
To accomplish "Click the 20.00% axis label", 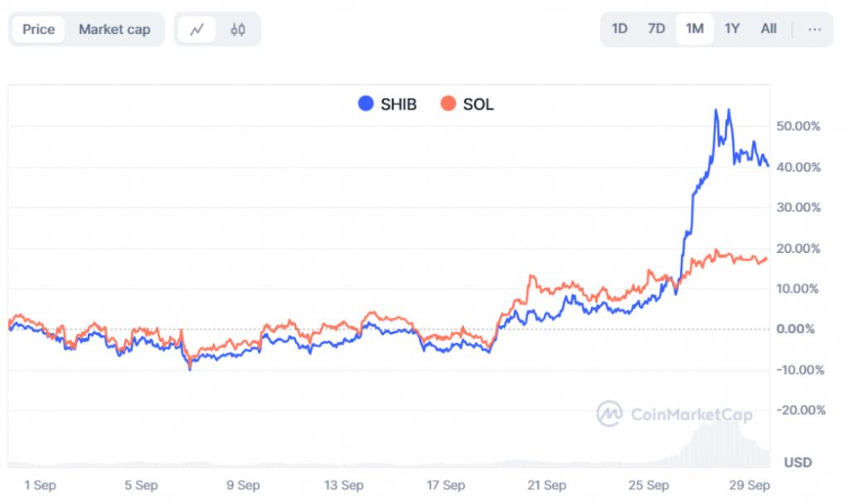I will pos(798,249).
